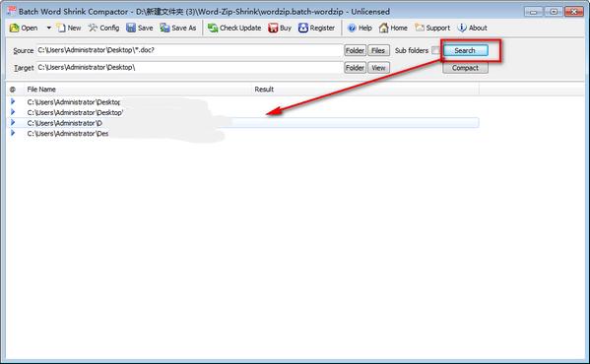Screen dimensions: 590x364
Task: Click the Open toolbar icon
Action: 15,28
